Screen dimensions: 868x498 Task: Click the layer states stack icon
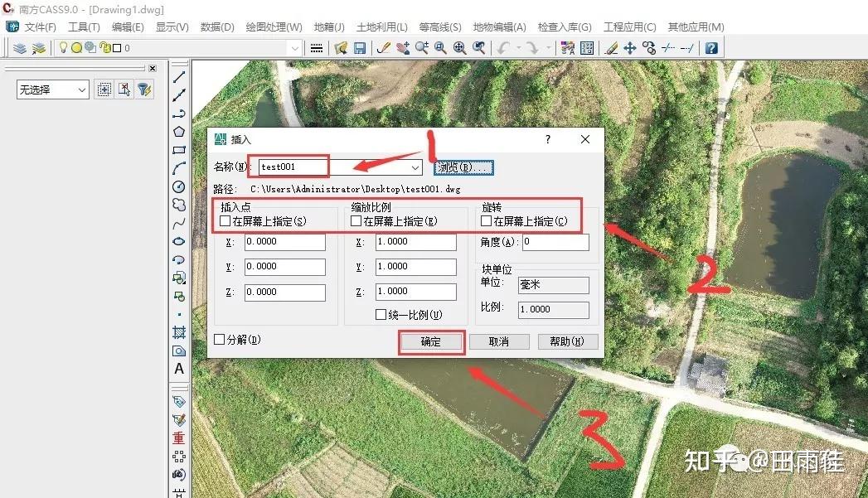pyautogui.click(x=39, y=48)
